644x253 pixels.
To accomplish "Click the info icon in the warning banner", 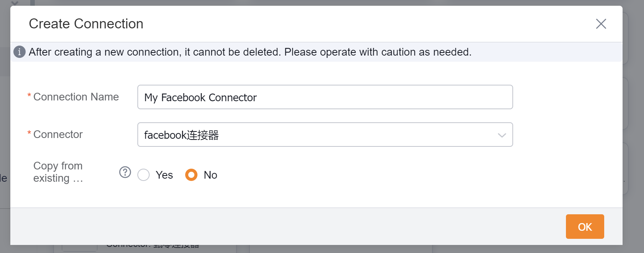I will (20, 52).
